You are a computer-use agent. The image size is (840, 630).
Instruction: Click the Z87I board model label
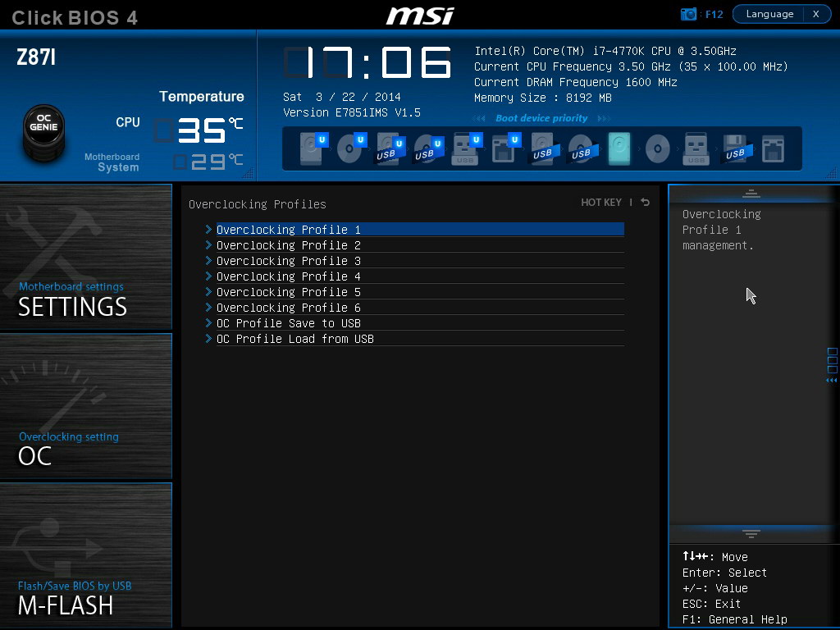36,57
